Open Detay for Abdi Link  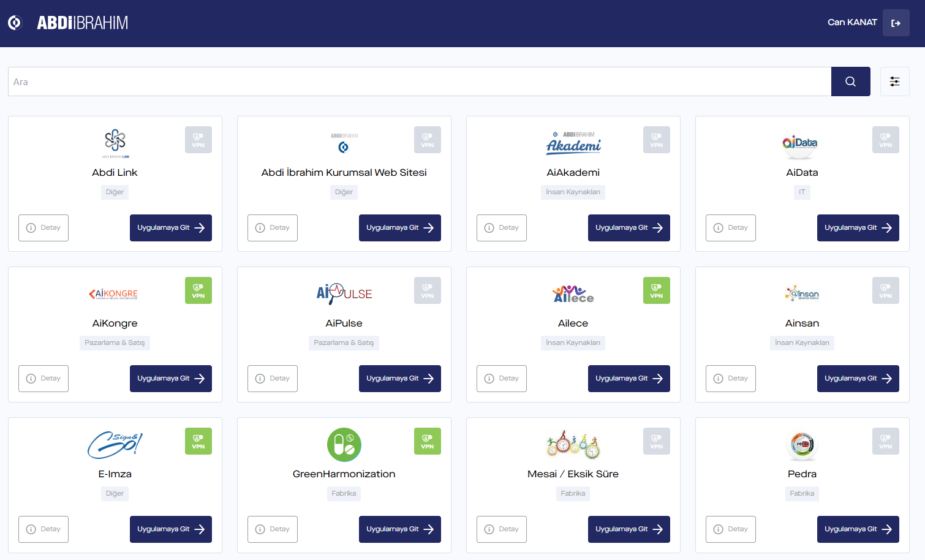coord(43,228)
